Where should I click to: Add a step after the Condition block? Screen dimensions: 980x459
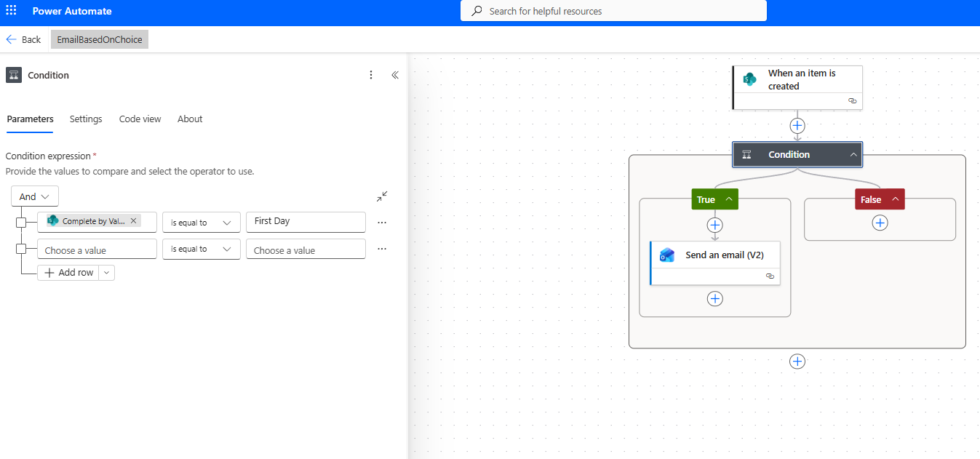[797, 362]
